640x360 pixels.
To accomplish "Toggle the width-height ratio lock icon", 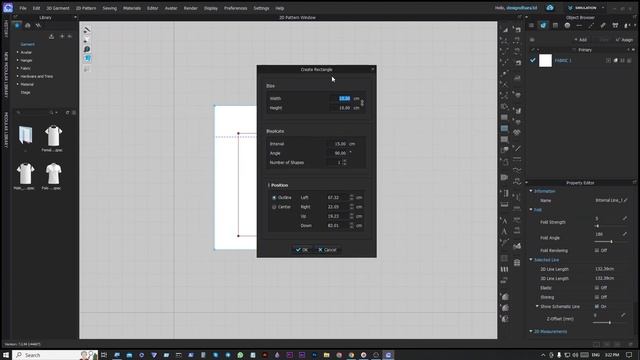I will [362, 103].
